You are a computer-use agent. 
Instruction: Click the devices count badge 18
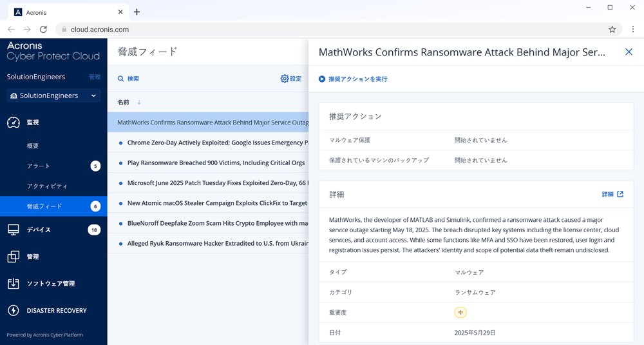point(94,230)
